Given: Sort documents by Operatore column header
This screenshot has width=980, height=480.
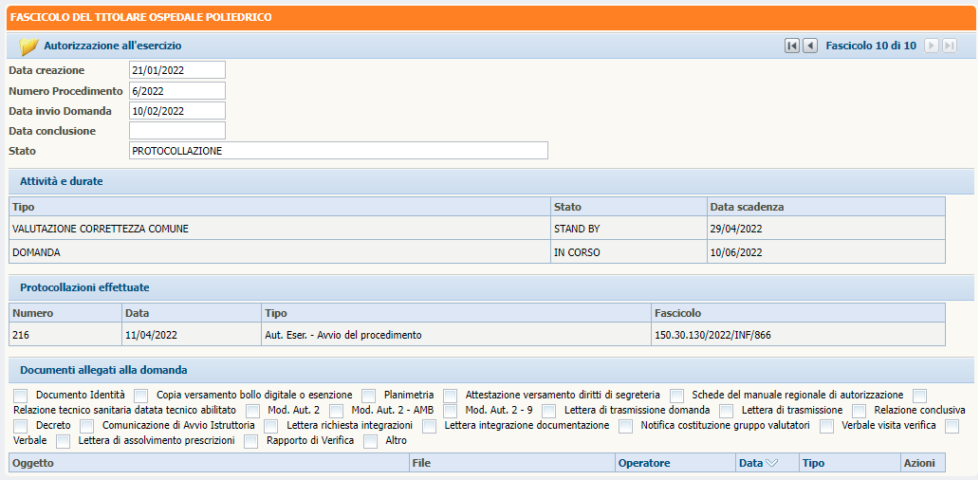Looking at the screenshot, I should click(675, 463).
